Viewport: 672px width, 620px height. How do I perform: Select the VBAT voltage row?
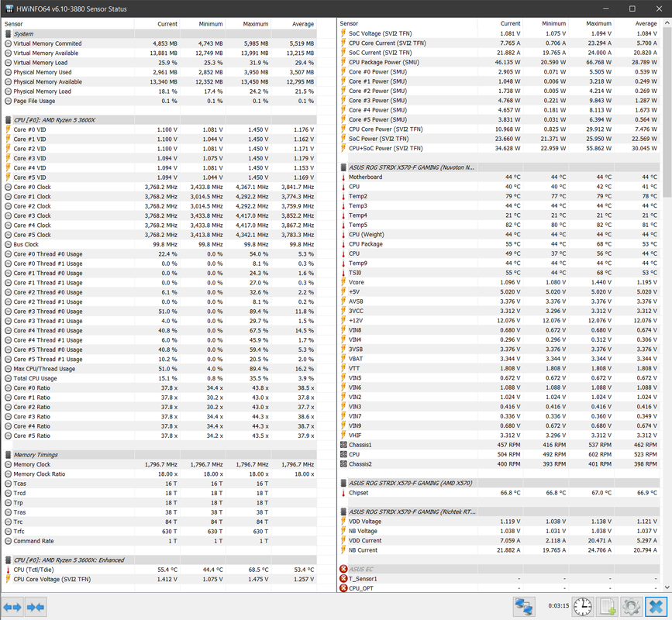point(499,359)
